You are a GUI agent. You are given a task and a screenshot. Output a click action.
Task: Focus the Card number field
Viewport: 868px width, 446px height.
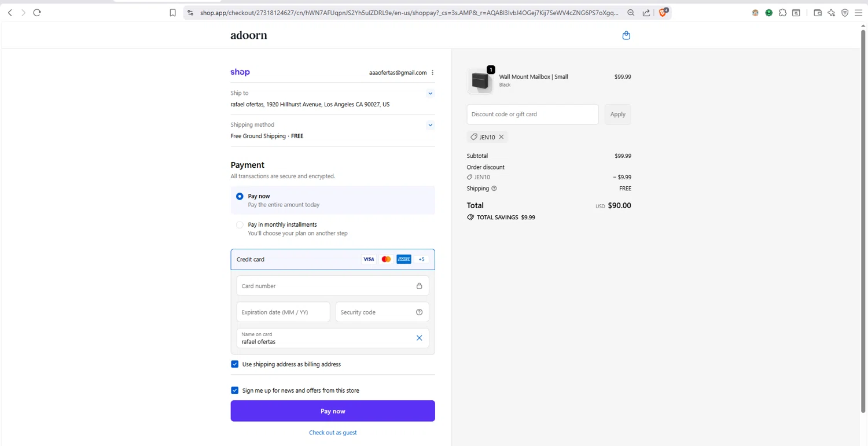(x=333, y=286)
